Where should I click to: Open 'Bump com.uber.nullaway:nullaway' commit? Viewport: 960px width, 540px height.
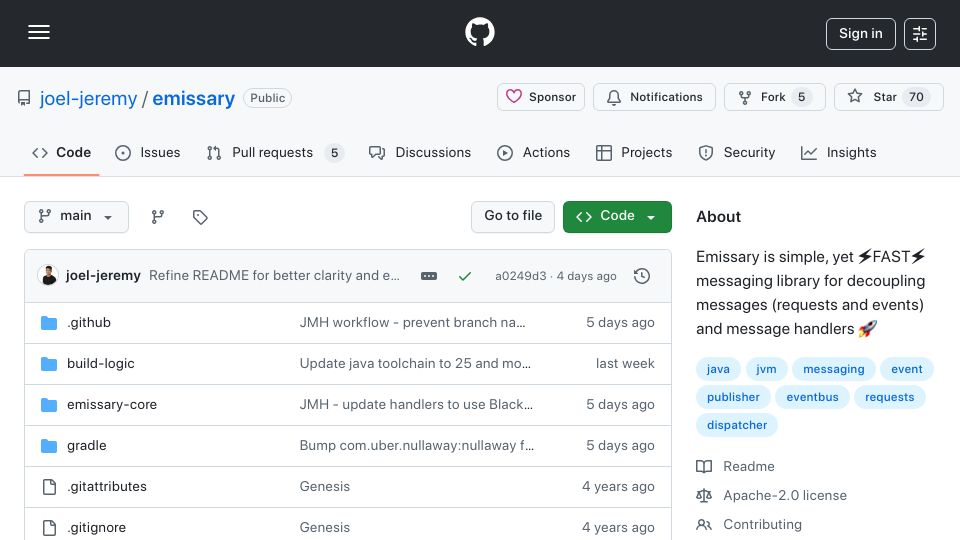coord(417,446)
